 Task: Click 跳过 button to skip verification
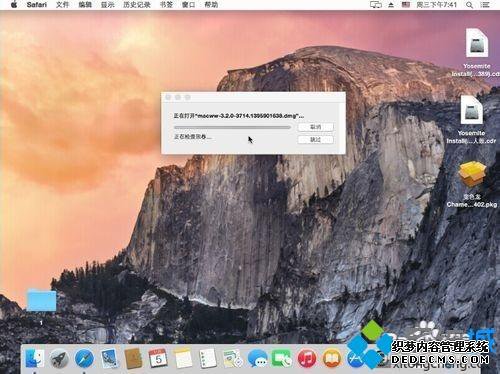[x=316, y=140]
